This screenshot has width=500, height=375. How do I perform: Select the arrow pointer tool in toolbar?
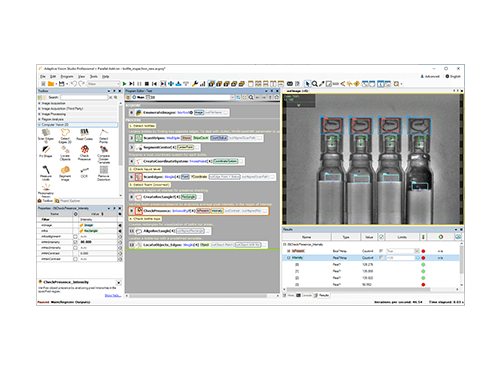pos(307,84)
